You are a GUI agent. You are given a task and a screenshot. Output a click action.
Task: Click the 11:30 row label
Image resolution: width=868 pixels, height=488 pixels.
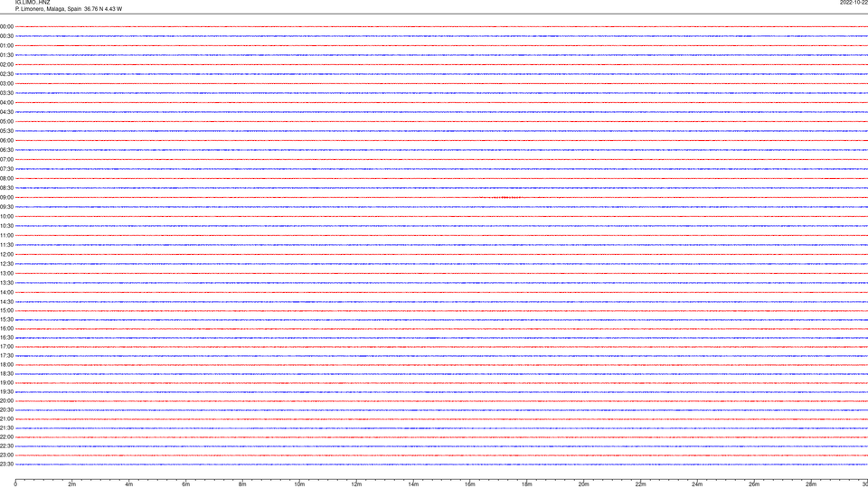pos(6,245)
